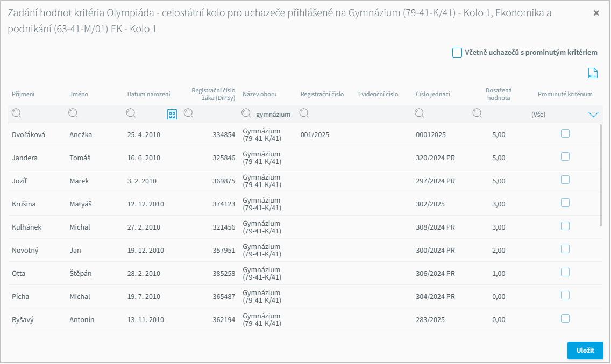Edit Dosažená hodnota 5,00 for Dvořáková
611x364 pixels.
tap(499, 135)
